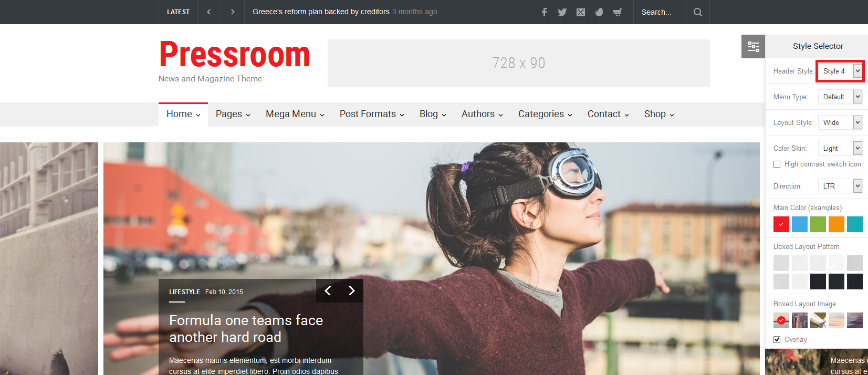Click in the Search input field

point(659,12)
